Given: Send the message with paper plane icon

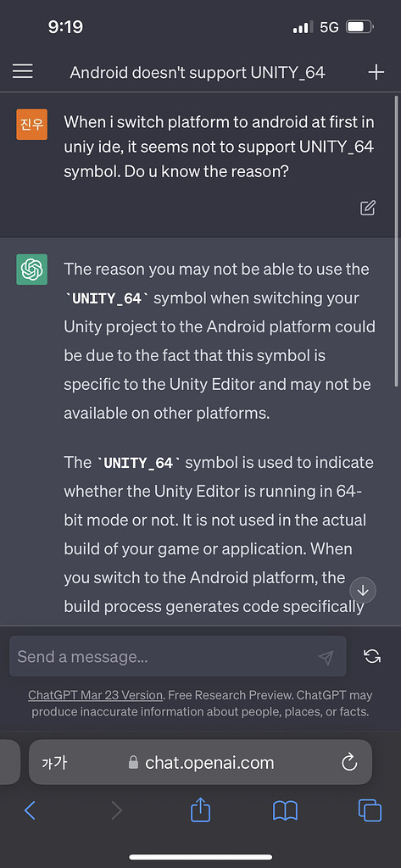Looking at the screenshot, I should click(326, 657).
